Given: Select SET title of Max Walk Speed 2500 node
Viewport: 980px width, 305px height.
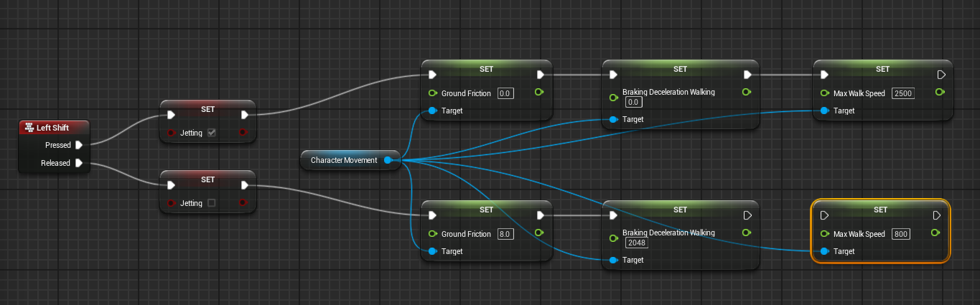Looking at the screenshot, I should click(882, 69).
